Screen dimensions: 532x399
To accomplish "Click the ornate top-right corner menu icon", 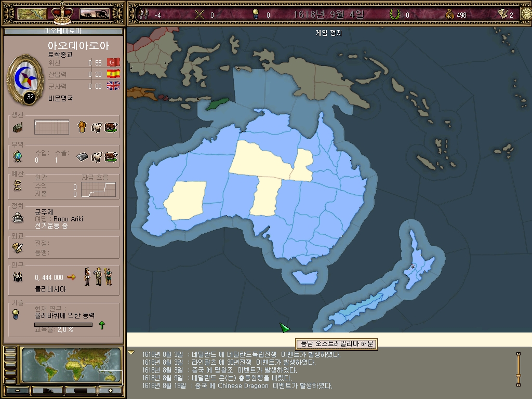I will (527, 13).
